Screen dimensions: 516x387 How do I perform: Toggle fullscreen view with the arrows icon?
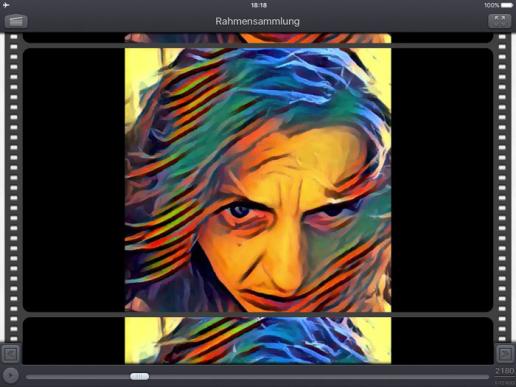coord(499,21)
